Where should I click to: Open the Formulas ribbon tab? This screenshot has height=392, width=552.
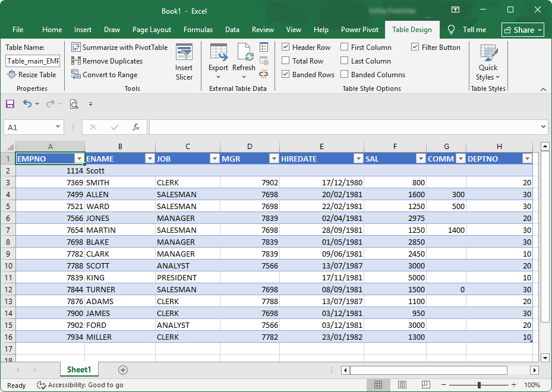198,30
